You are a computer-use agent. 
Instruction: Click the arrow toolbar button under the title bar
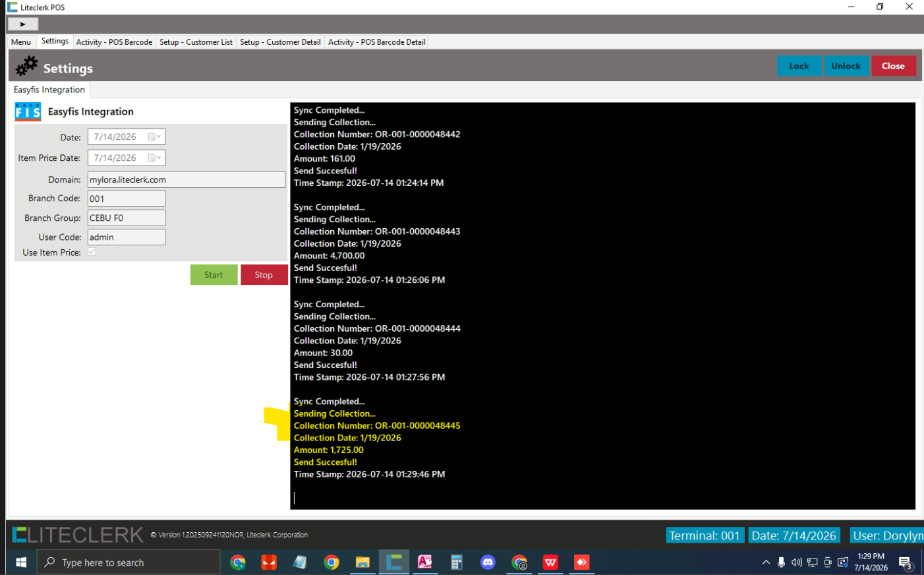(x=22, y=24)
